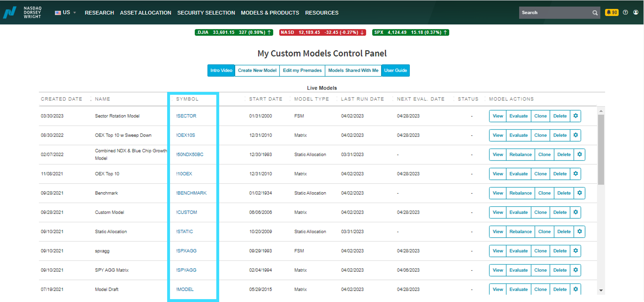Image resolution: width=644 pixels, height=302 pixels.
Task: Click the help question mark icon
Action: 625,12
